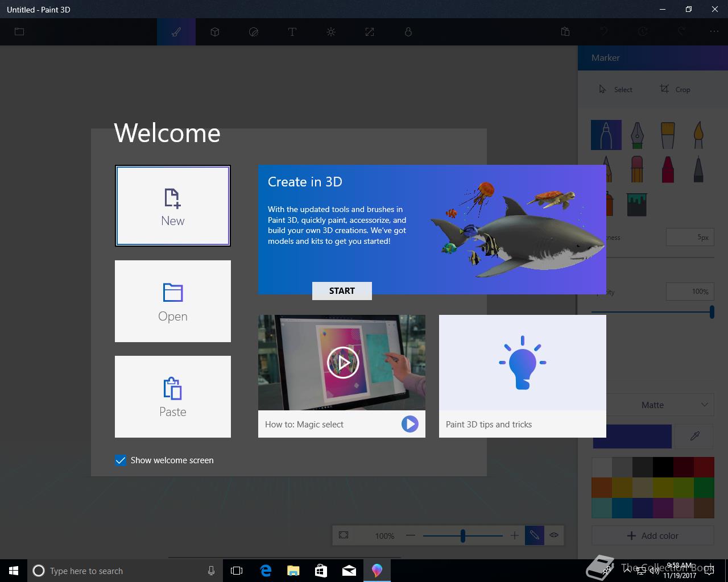The height and width of the screenshot is (582, 728).
Task: Select the Crayon brush
Action: click(668, 169)
